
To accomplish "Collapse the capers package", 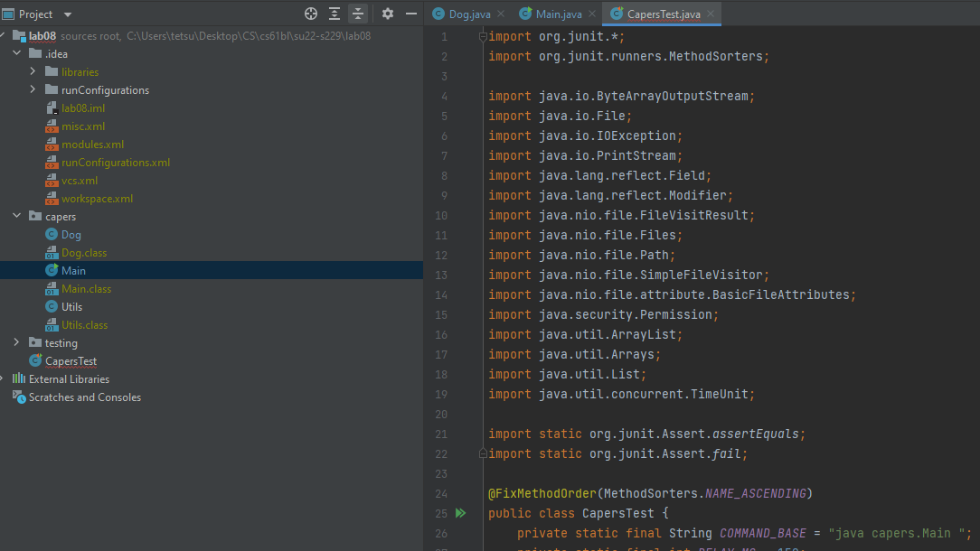I will 17,216.
